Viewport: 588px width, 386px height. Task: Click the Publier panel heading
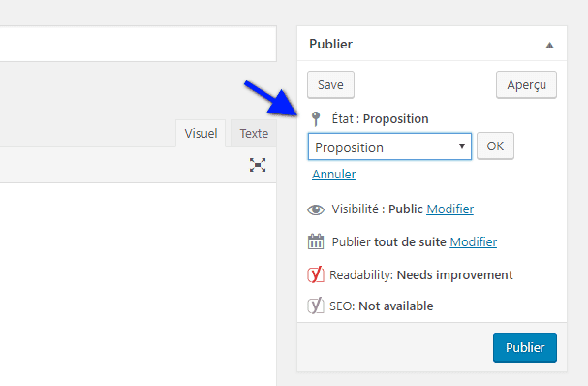(330, 44)
